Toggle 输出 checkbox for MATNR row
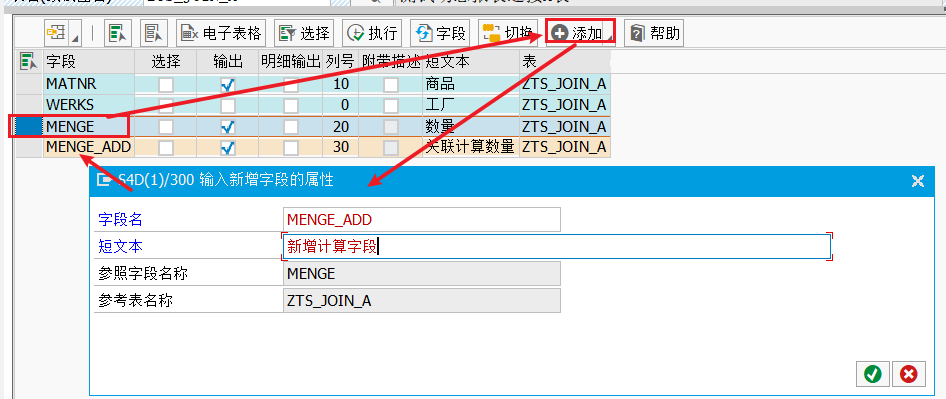 [227, 85]
